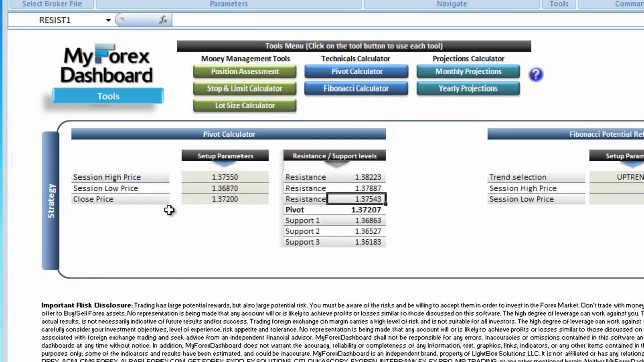Click the Projections Calculator heading
The image size is (644, 362).
point(468,59)
